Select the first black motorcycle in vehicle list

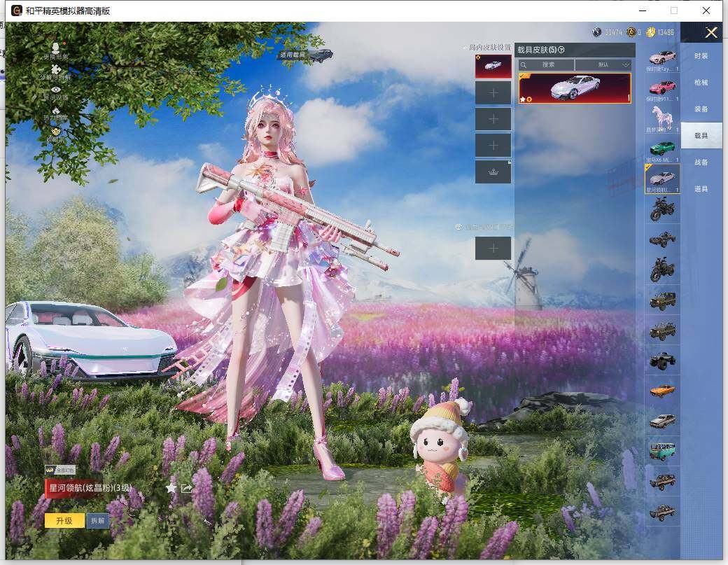662,209
